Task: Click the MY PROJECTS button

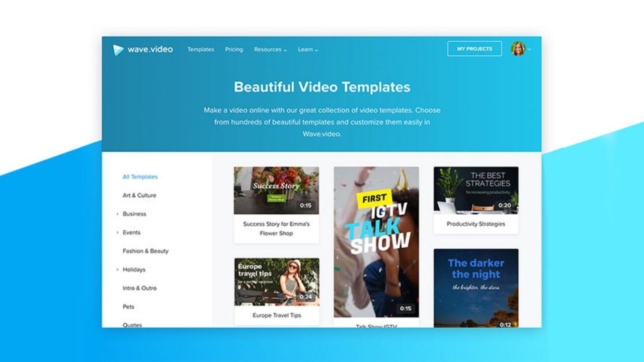Action: [x=474, y=49]
